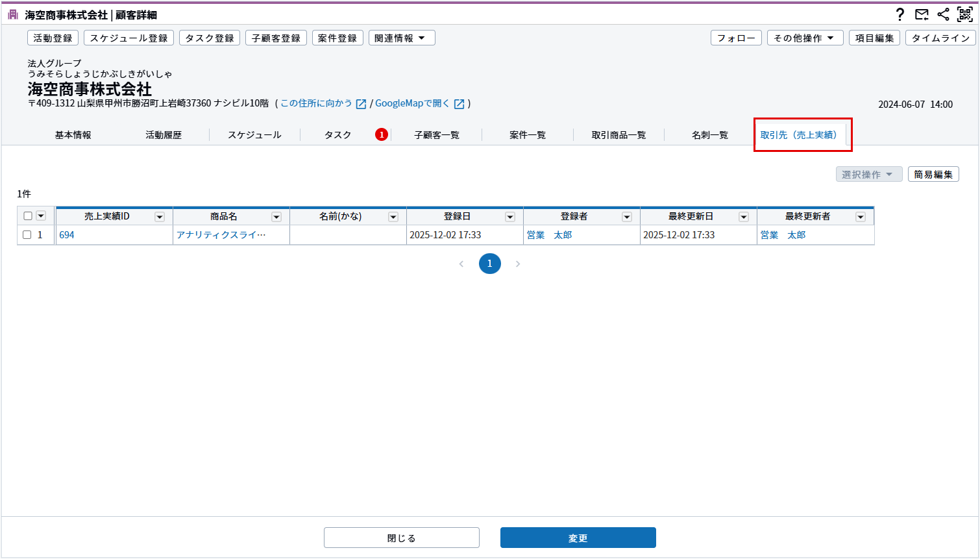
Task: Click the share icon in header
Action: (943, 14)
